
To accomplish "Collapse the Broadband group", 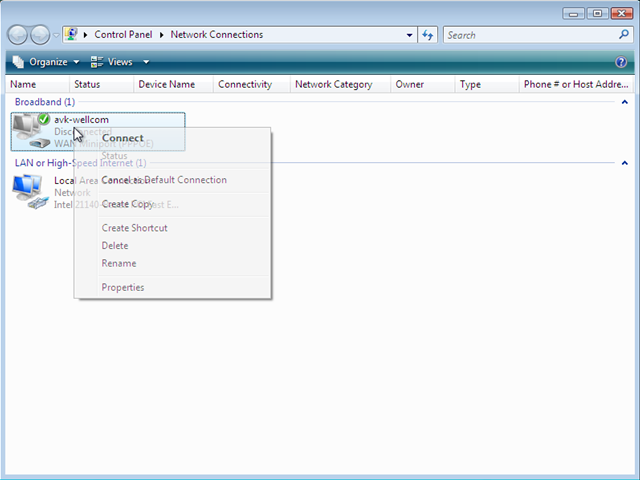I will pos(624,102).
